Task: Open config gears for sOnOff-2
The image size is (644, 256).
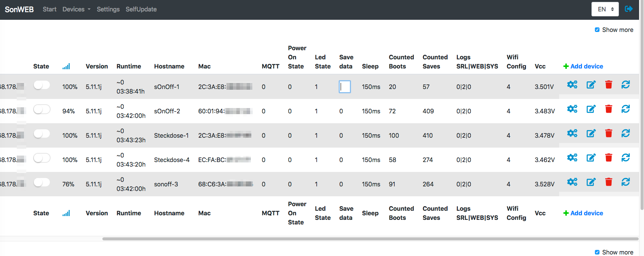Action: pyautogui.click(x=572, y=109)
